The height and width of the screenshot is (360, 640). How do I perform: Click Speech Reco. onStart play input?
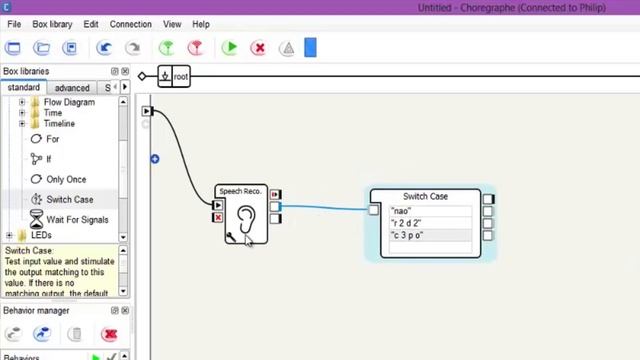(218, 205)
